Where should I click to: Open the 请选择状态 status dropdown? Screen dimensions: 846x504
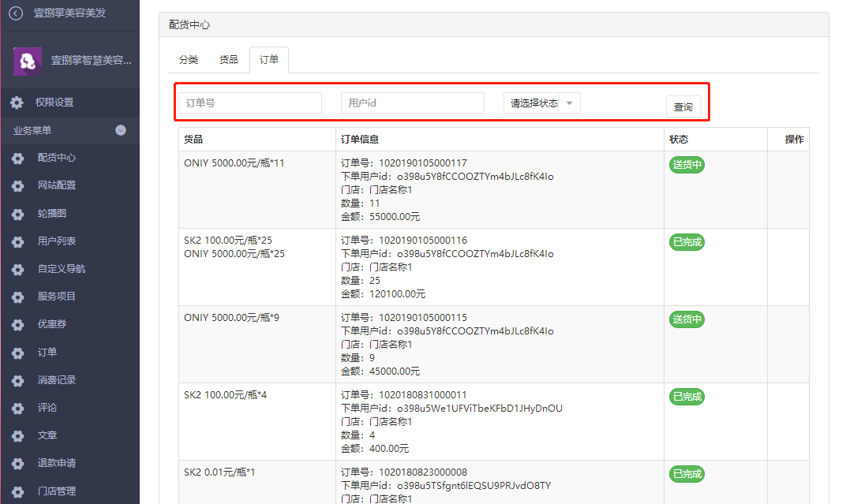[x=541, y=103]
